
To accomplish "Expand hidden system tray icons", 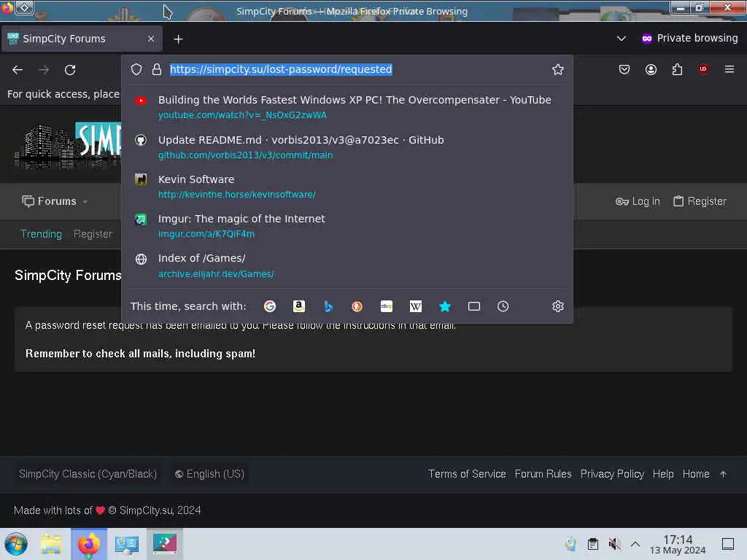I will pos(635,544).
